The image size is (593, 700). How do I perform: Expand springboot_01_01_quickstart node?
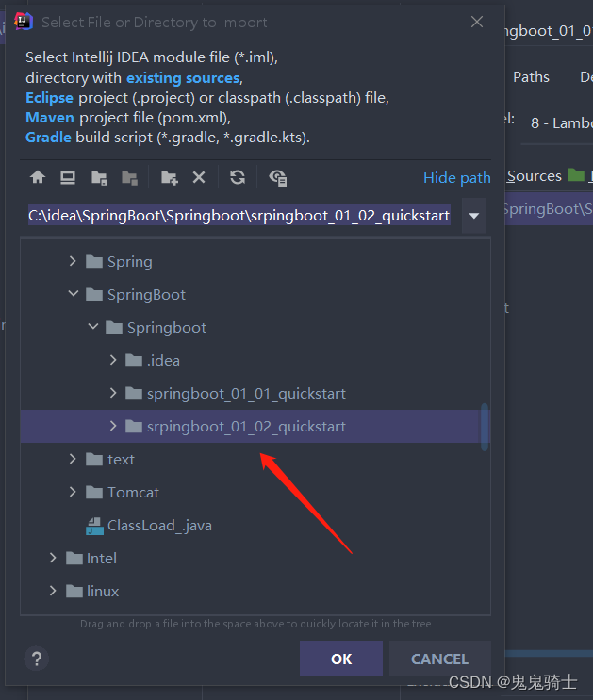pyautogui.click(x=113, y=393)
